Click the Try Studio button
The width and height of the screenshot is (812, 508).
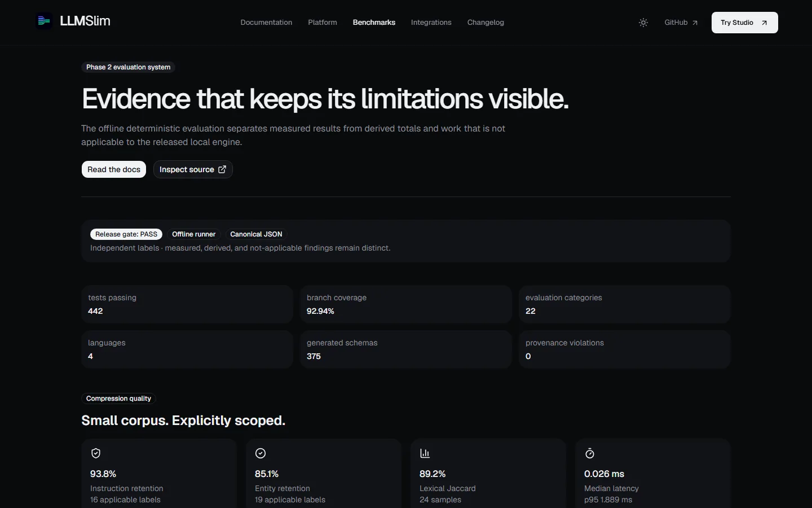(x=744, y=23)
